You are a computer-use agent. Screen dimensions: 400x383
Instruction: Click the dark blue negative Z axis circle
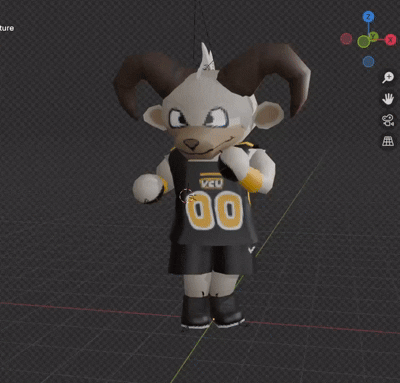point(368,61)
